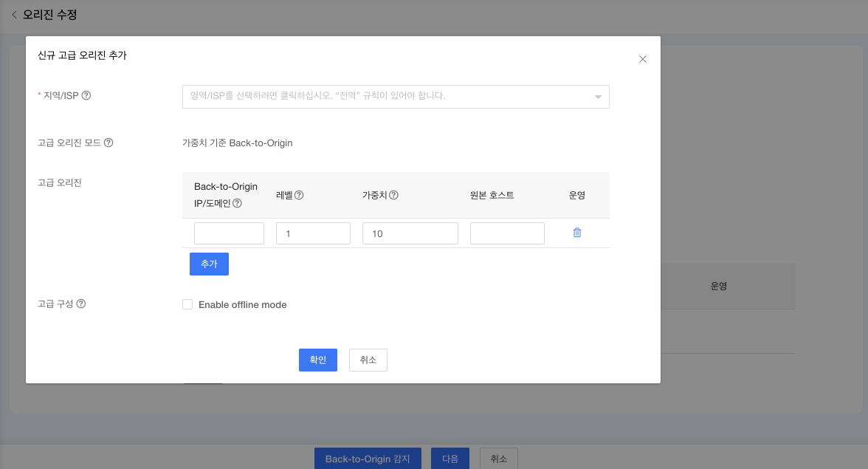Open the 고급 구성 help icon
The height and width of the screenshot is (469, 868).
coord(80,304)
